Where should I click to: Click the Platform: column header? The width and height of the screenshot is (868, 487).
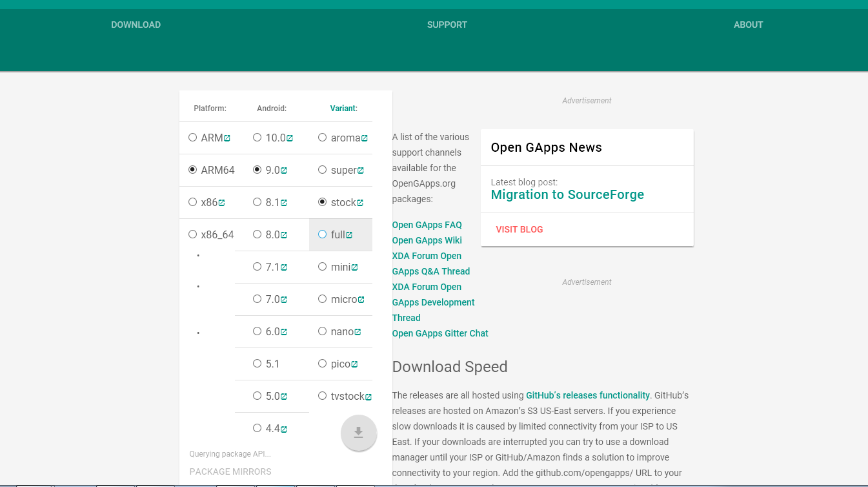coord(210,109)
